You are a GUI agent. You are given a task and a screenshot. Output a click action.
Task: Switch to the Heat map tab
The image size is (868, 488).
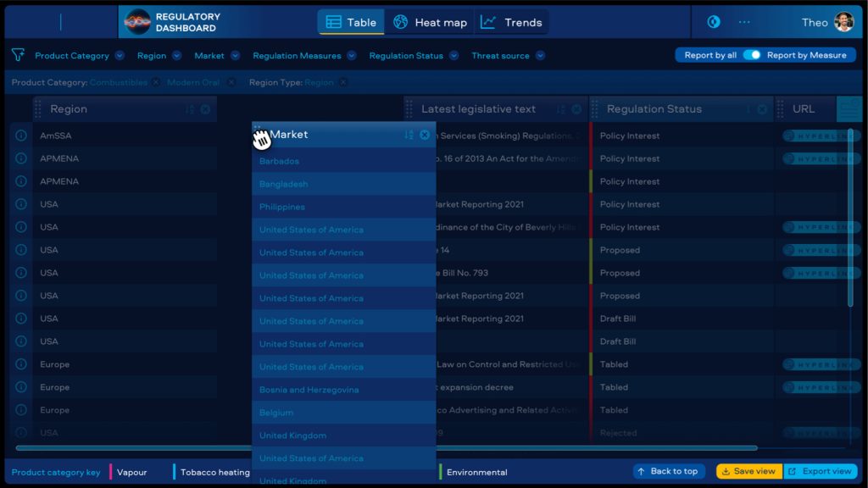coord(430,22)
